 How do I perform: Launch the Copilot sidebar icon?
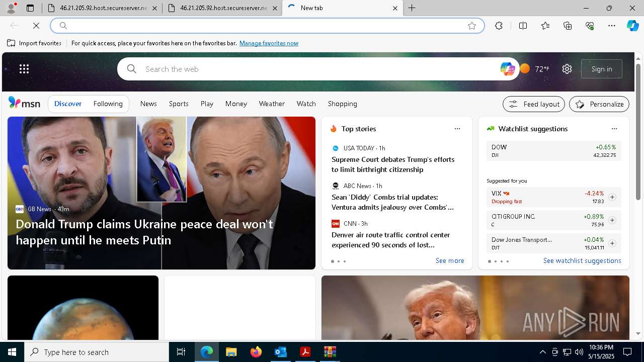pos(632,26)
